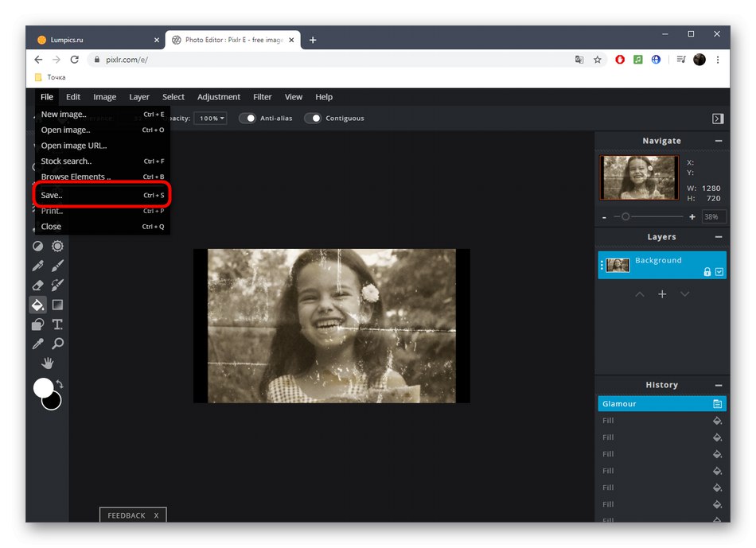This screenshot has height=548, width=756.
Task: Open the opacity 100% dropdown
Action: coord(210,119)
